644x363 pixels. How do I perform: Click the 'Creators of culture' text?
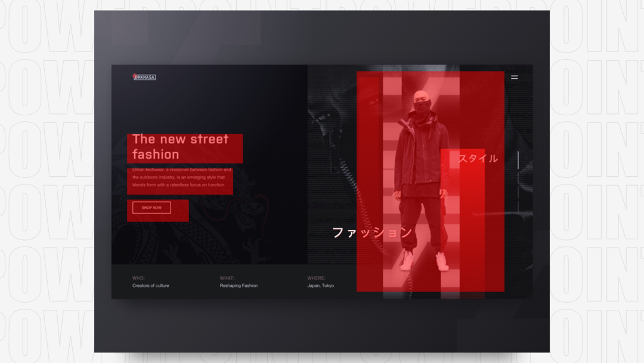coord(150,285)
